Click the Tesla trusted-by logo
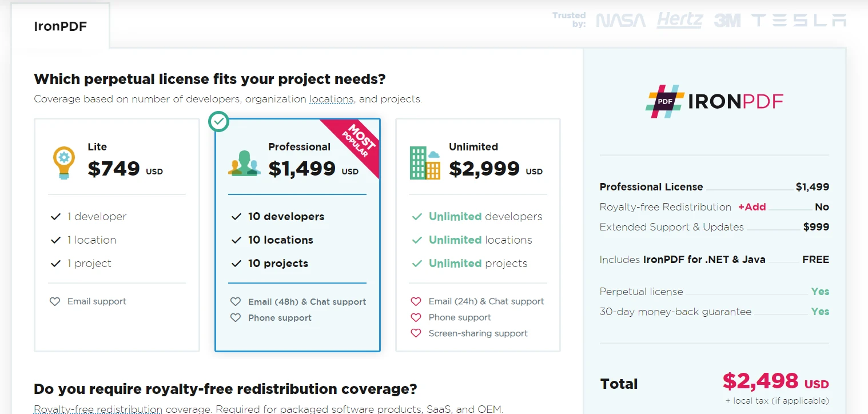The width and height of the screenshot is (868, 414). [799, 21]
